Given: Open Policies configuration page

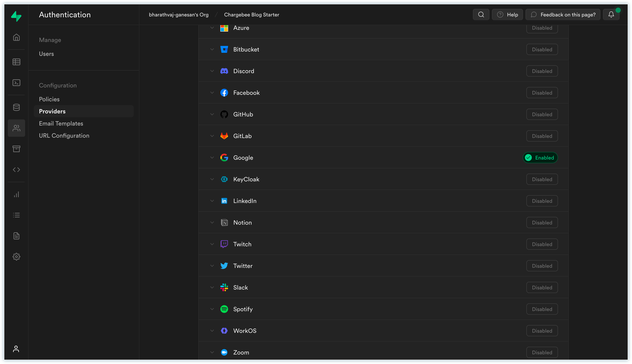Looking at the screenshot, I should (49, 99).
